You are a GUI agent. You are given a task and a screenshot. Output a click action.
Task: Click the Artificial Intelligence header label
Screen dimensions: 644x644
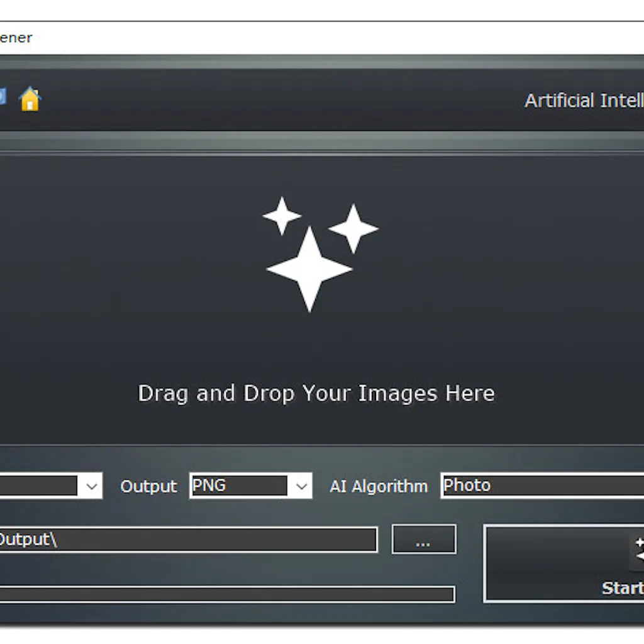click(x=584, y=100)
